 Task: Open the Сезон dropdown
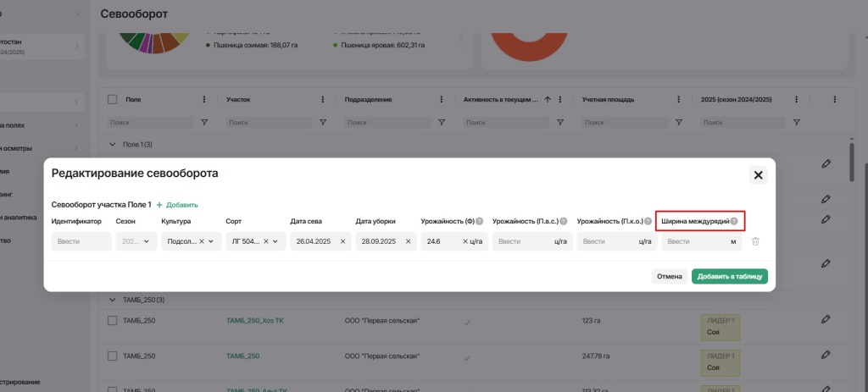point(136,241)
